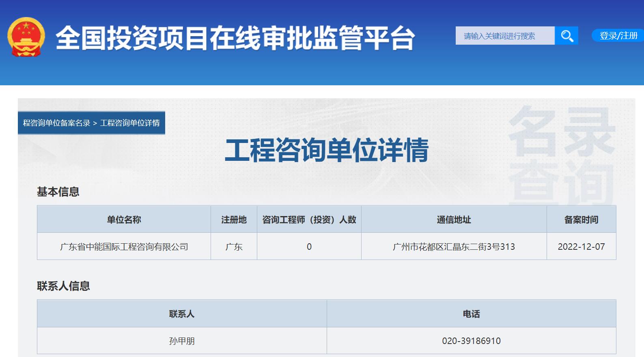Image resolution: width=644 pixels, height=357 pixels.
Task: Click the 电话 column header
Action: click(x=471, y=314)
